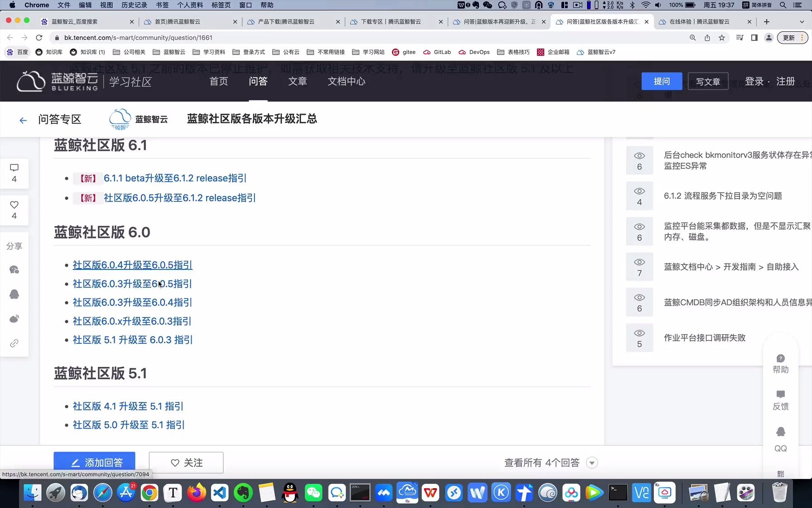Viewport: 812px width, 508px height.
Task: Bookmark this page with the star icon
Action: coord(722,38)
